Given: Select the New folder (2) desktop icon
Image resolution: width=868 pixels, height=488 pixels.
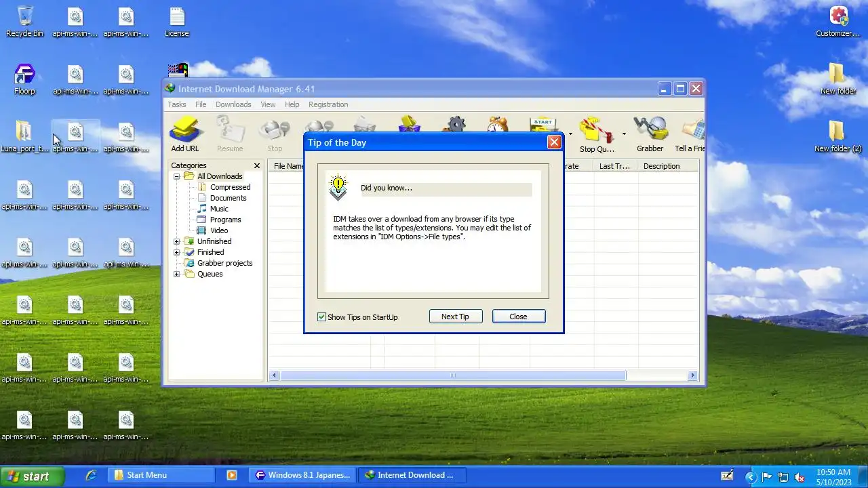Looking at the screenshot, I should pyautogui.click(x=838, y=137).
